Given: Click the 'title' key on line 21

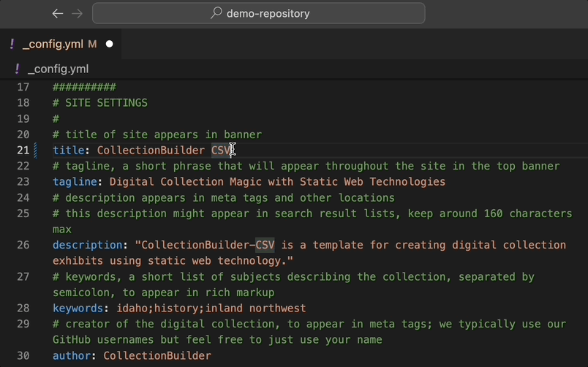Looking at the screenshot, I should (68, 151).
